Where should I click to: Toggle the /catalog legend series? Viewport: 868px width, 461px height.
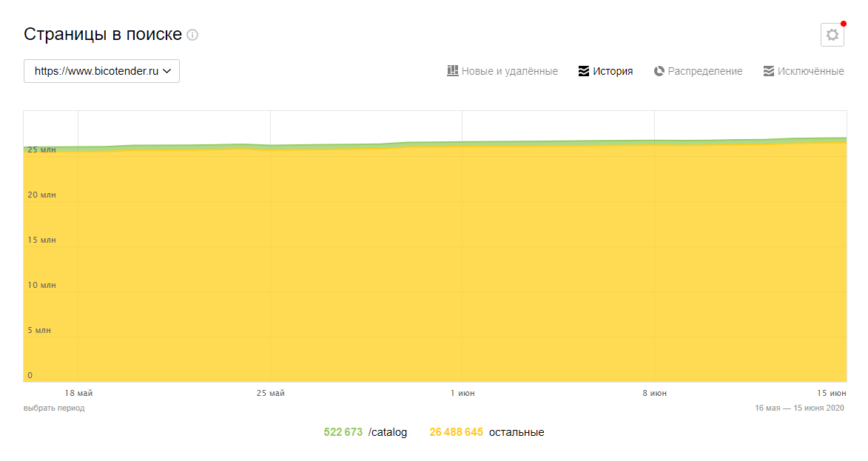click(388, 432)
